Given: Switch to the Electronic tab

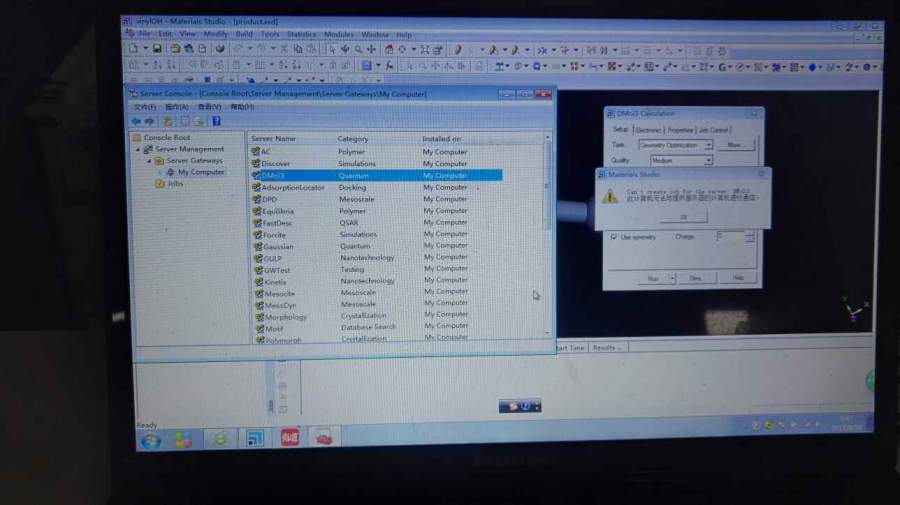Looking at the screenshot, I should (x=648, y=130).
